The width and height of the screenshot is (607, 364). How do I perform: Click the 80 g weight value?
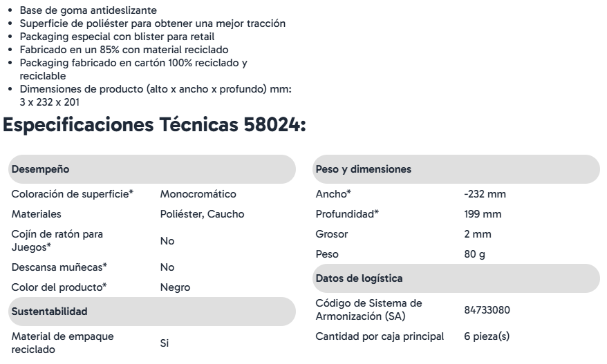click(x=474, y=254)
